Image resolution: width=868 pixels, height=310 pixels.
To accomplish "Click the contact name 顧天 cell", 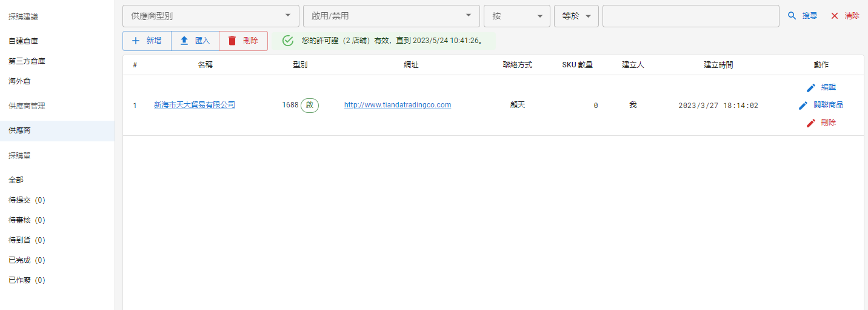I will [x=518, y=105].
